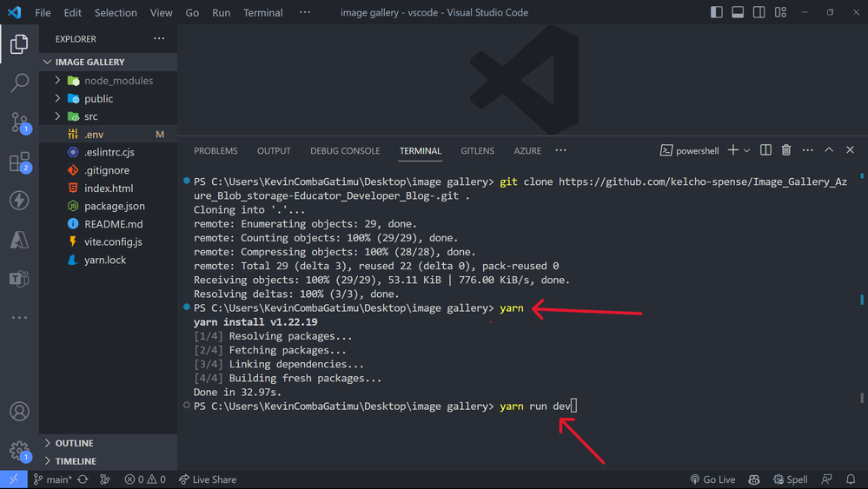Click the graph icon next to sync
The width and height of the screenshot is (868, 489).
tap(104, 479)
